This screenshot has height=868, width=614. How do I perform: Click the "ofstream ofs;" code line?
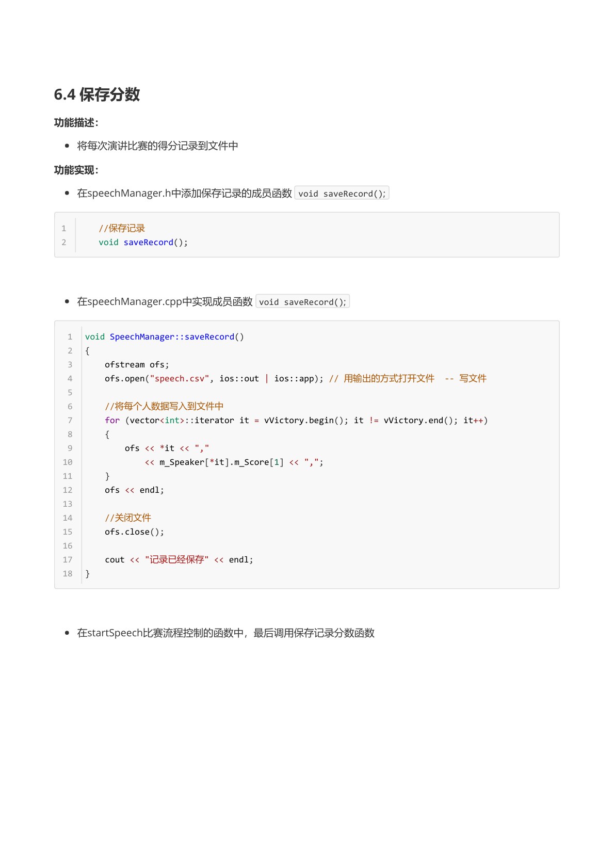click(x=137, y=365)
